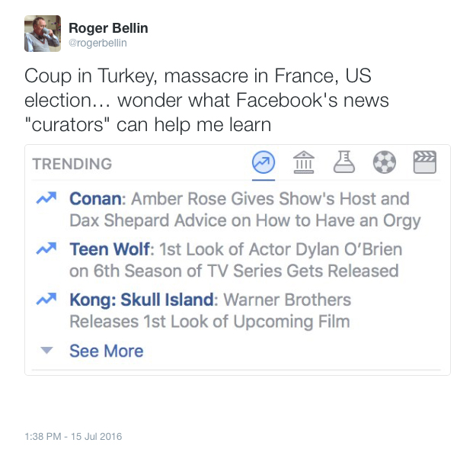Click Roger Bellin's profile picture
This screenshot has width=476, height=449.
click(x=43, y=34)
